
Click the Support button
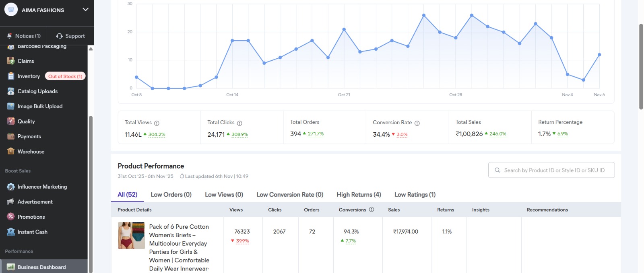pyautogui.click(x=70, y=36)
